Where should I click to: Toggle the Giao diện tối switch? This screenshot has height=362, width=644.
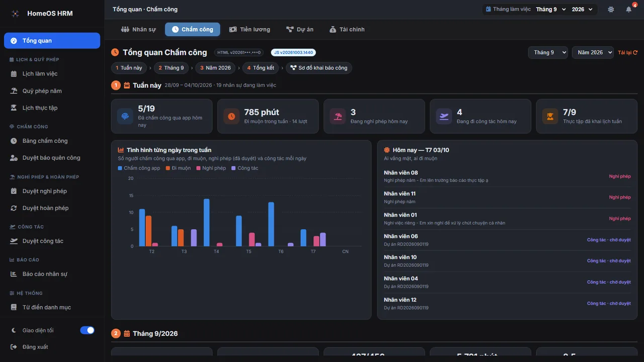pyautogui.click(x=87, y=330)
